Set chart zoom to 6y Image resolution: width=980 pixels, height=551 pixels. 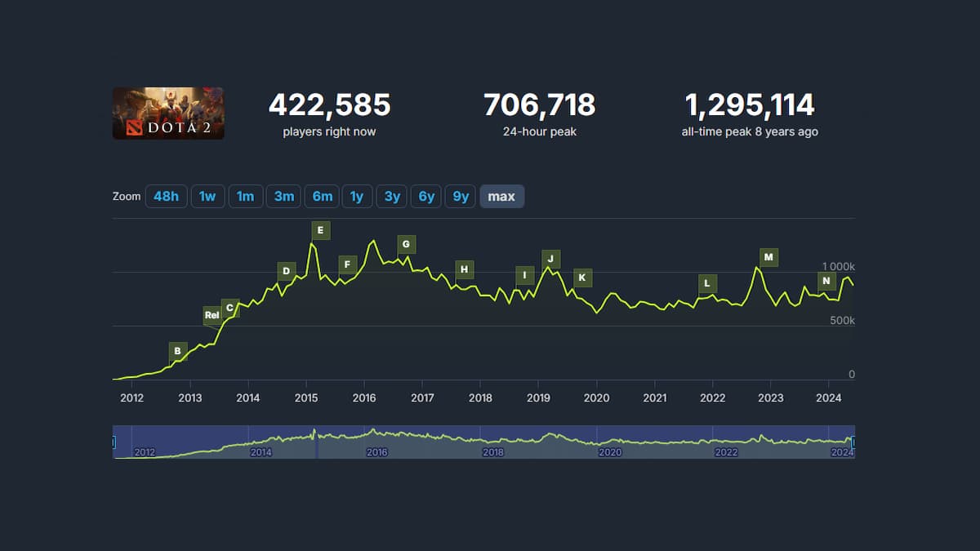426,197
